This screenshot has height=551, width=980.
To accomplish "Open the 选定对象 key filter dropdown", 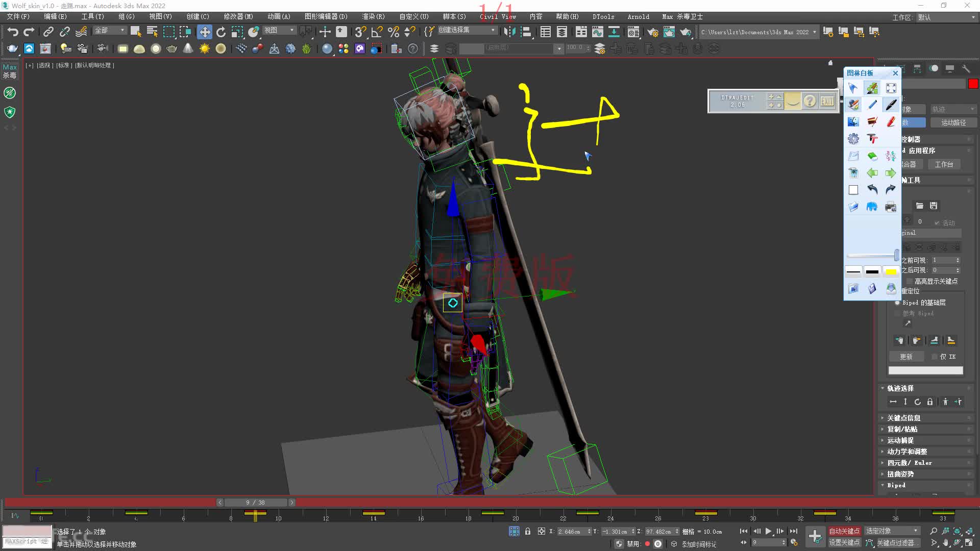I will tap(892, 531).
